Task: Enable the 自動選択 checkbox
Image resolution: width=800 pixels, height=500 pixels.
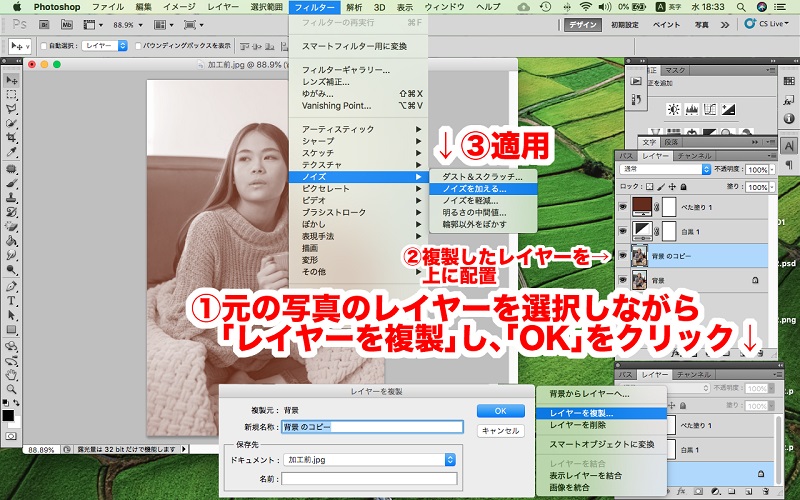Action: point(44,46)
